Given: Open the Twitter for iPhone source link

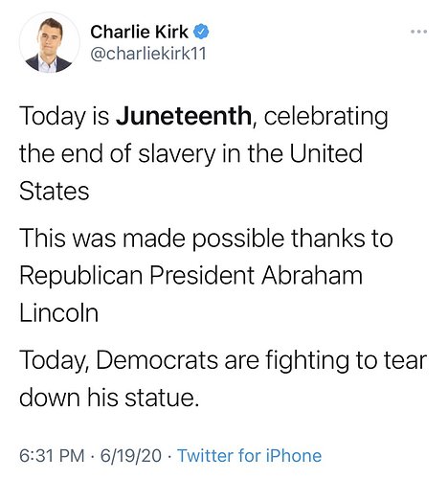Looking at the screenshot, I should [x=249, y=455].
